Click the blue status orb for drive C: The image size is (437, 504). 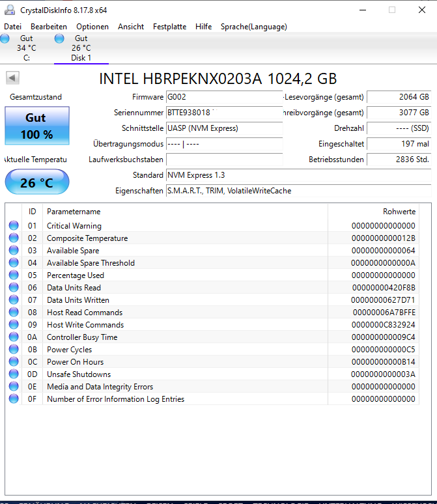pyautogui.click(x=5, y=38)
